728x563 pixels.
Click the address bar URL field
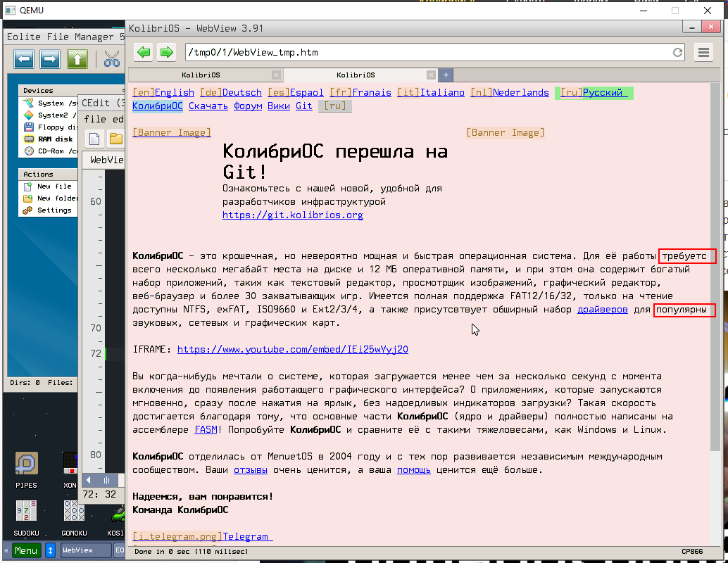(422, 52)
